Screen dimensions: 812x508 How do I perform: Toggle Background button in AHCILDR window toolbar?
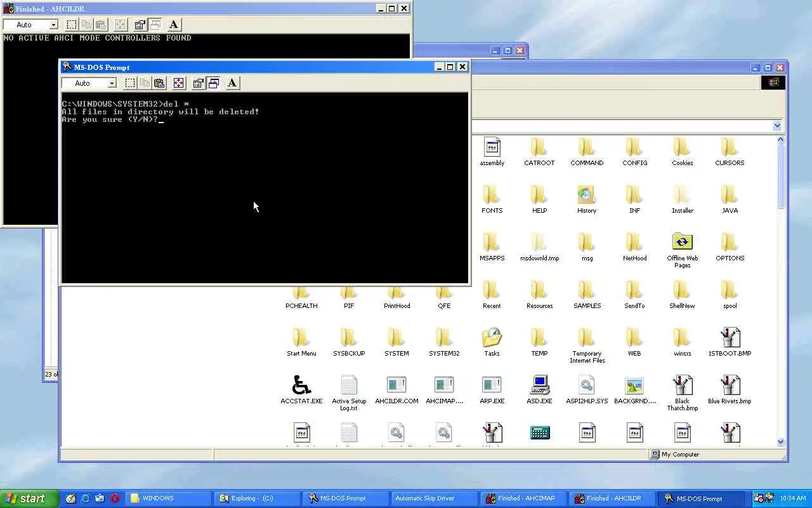coord(155,25)
